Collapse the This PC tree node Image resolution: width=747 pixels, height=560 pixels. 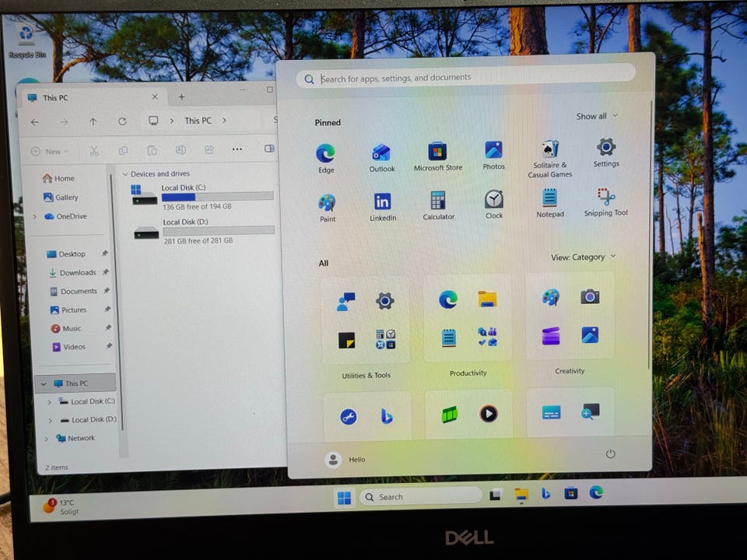click(44, 383)
